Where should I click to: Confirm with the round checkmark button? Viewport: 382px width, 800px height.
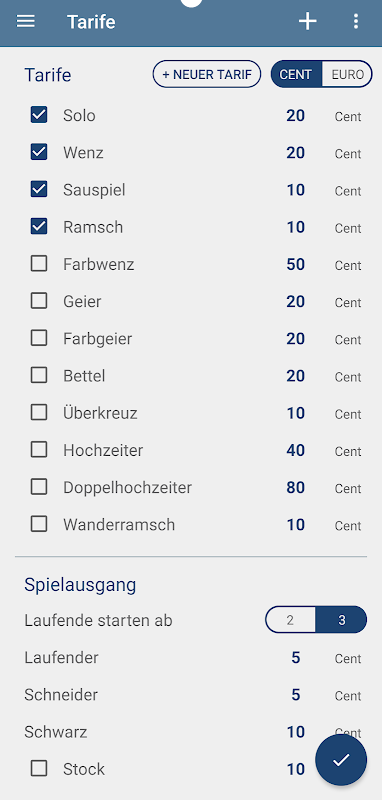point(341,760)
